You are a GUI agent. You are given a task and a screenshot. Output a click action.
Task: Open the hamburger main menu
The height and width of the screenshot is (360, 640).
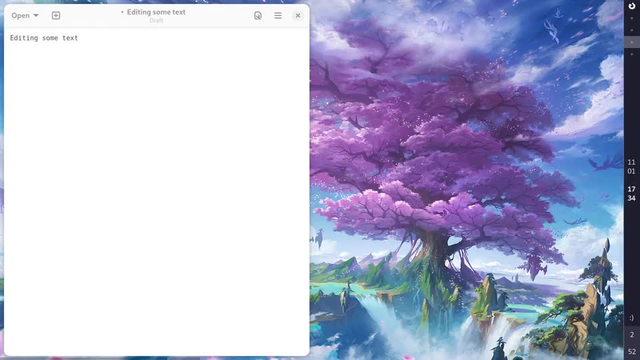click(x=278, y=16)
